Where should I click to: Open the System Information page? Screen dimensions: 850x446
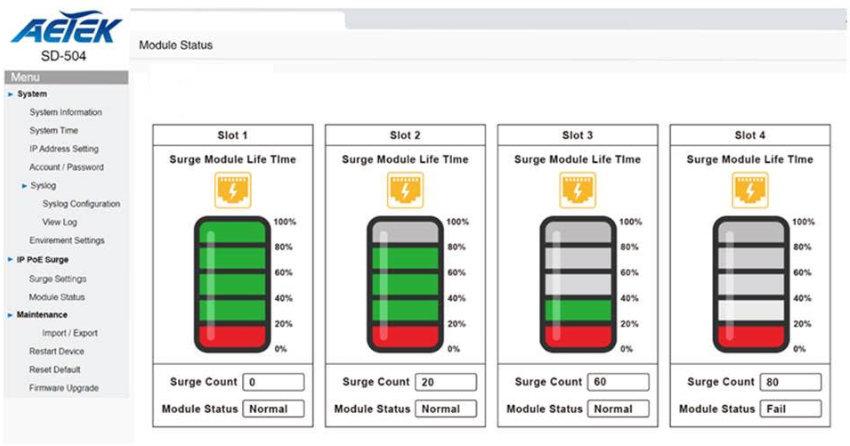pos(66,112)
